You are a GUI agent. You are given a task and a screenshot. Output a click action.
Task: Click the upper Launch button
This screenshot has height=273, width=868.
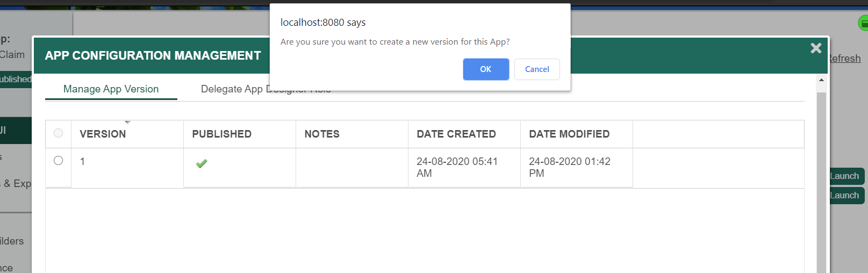click(844, 176)
